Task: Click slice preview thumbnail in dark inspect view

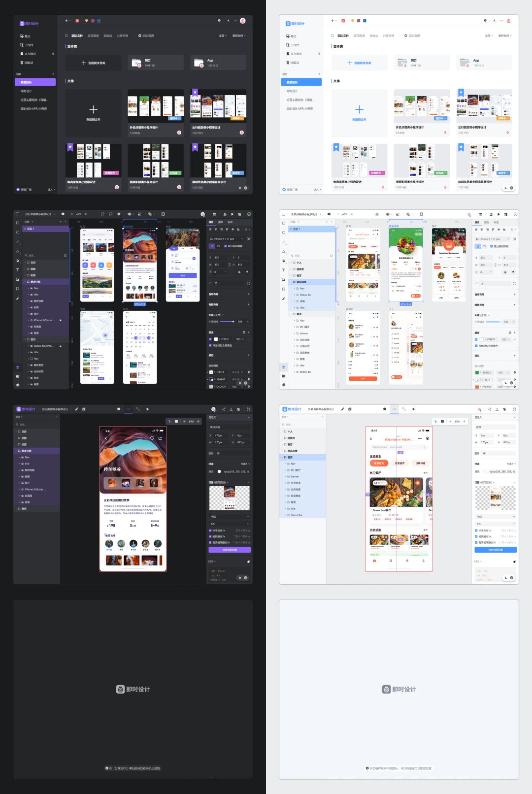Action: [x=230, y=498]
